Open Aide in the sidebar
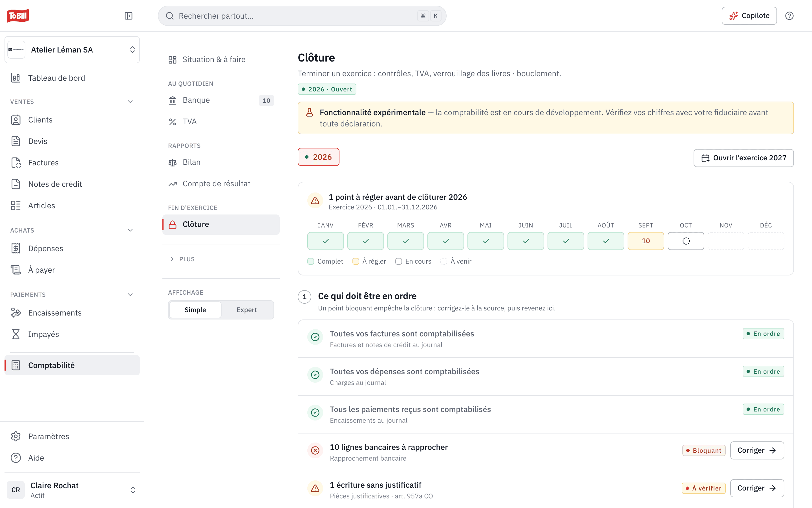This screenshot has height=508, width=812. pos(72,458)
